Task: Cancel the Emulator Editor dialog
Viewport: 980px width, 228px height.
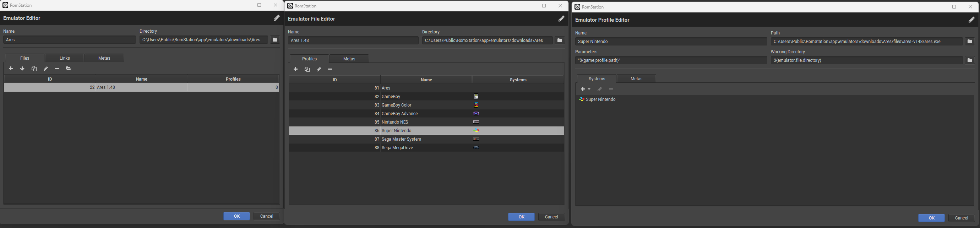Action: pyautogui.click(x=267, y=216)
